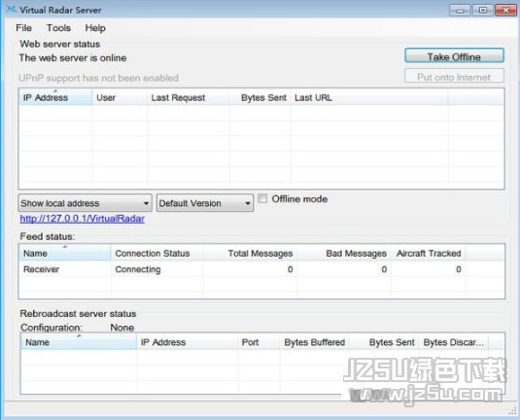Sort connections by Last URL column
Image resolution: width=520 pixels, height=420 pixels.
(x=369, y=97)
